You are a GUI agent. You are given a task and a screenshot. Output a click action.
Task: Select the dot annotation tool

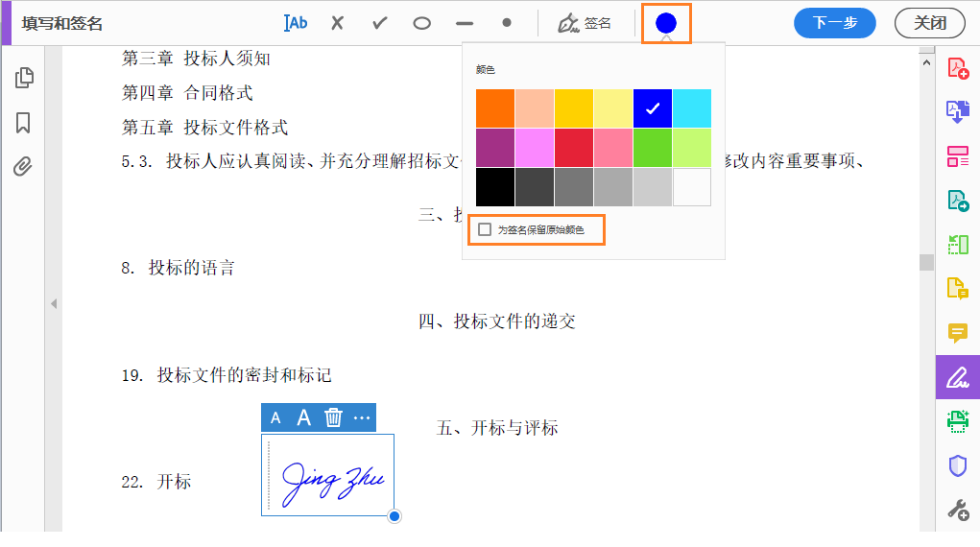point(507,22)
